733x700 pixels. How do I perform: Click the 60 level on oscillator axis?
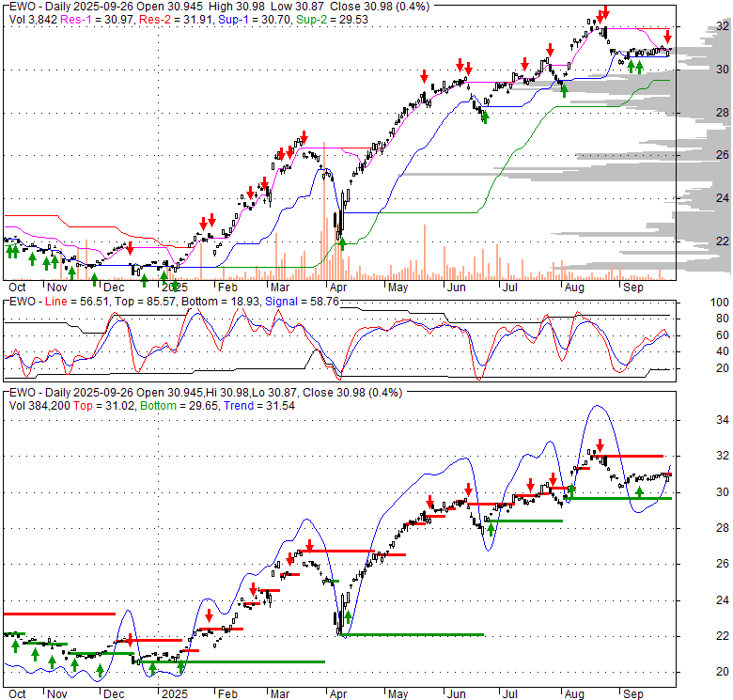(x=723, y=335)
